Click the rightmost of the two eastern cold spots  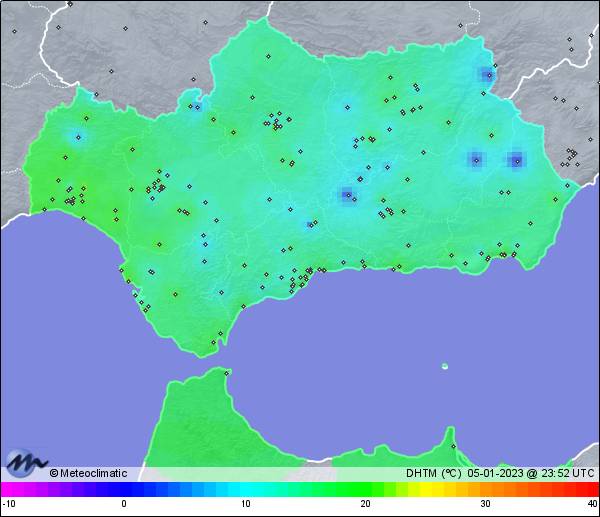point(516,159)
